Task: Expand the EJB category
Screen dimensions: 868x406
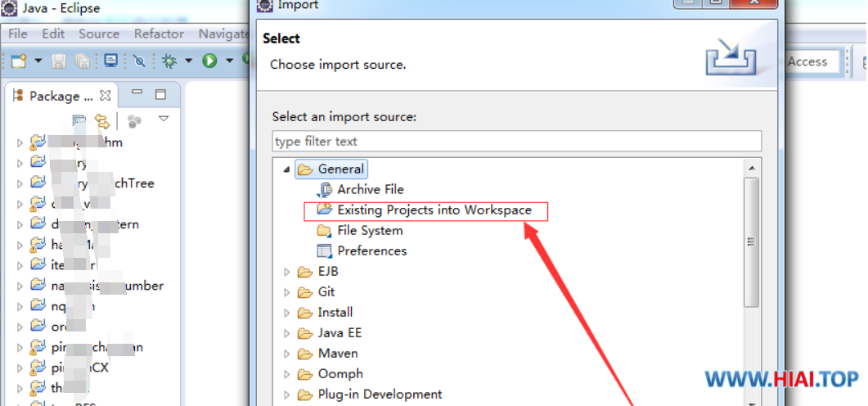Action: tap(287, 272)
